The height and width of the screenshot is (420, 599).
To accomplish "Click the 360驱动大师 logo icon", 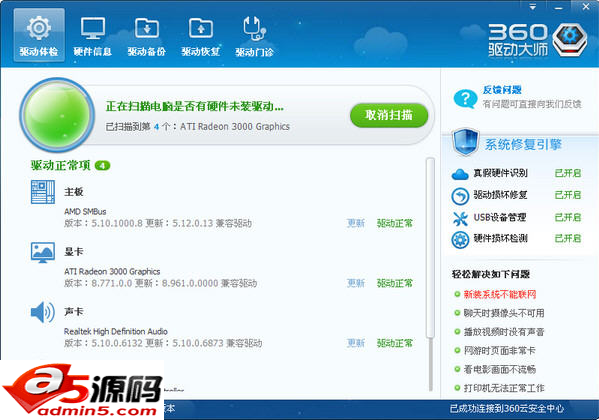I will click(570, 39).
